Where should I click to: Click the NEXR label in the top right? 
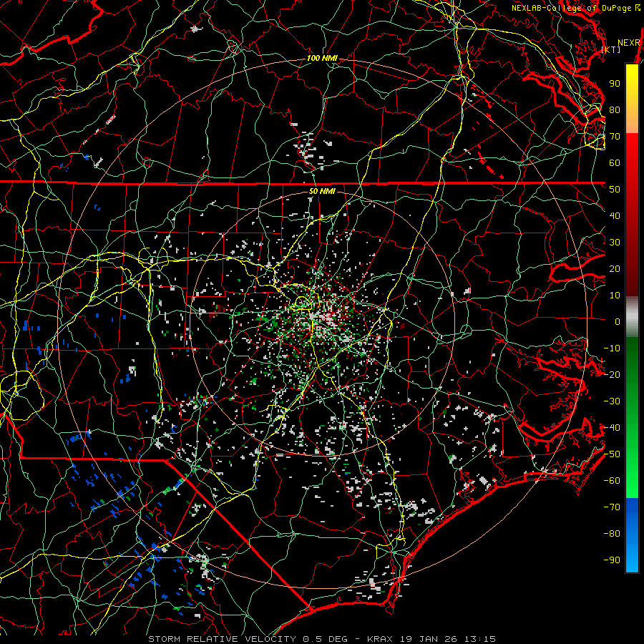coord(629,43)
